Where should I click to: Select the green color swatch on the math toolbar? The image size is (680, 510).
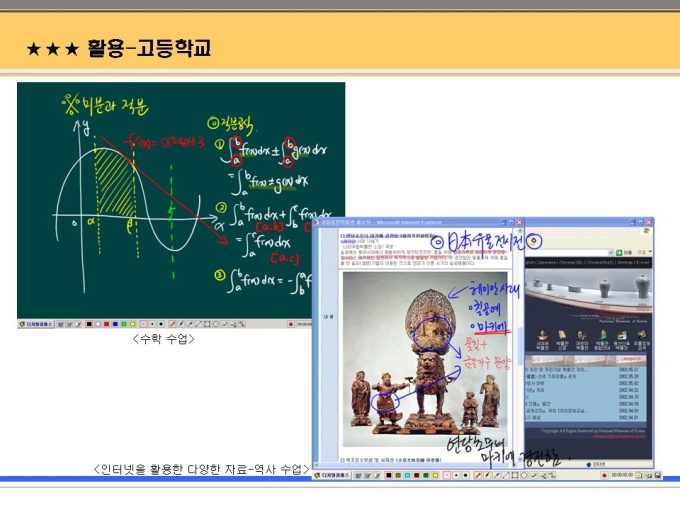(x=124, y=324)
